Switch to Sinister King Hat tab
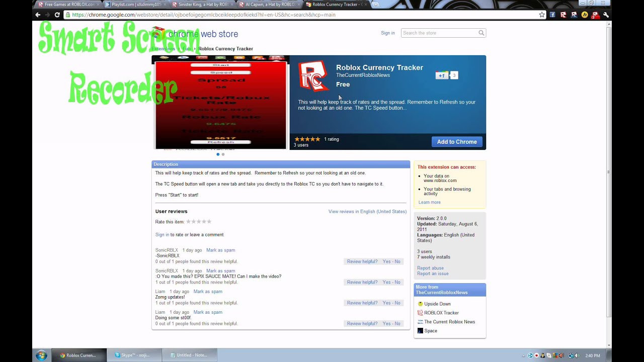Viewport: 644px width, 362px height. tap(201, 4)
